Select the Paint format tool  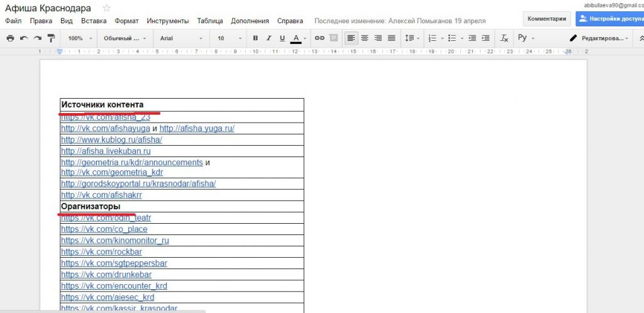51,38
